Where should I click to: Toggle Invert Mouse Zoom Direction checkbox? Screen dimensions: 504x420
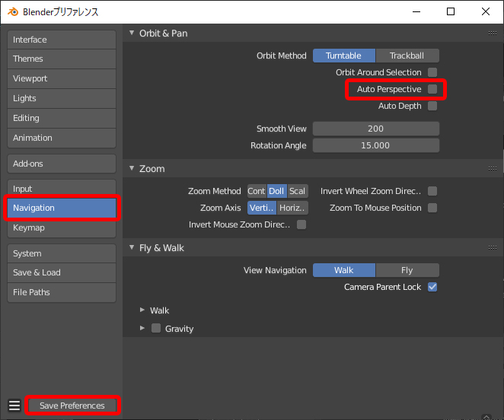tap(301, 224)
